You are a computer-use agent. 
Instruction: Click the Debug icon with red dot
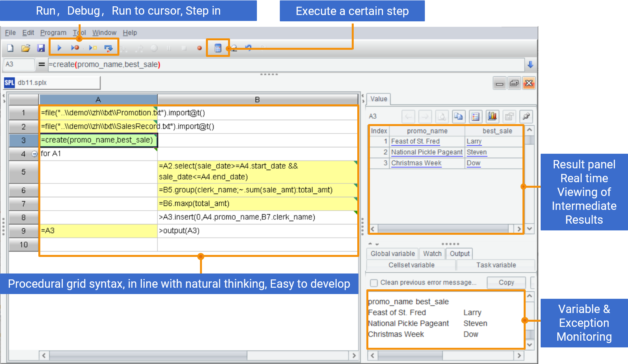coord(75,48)
